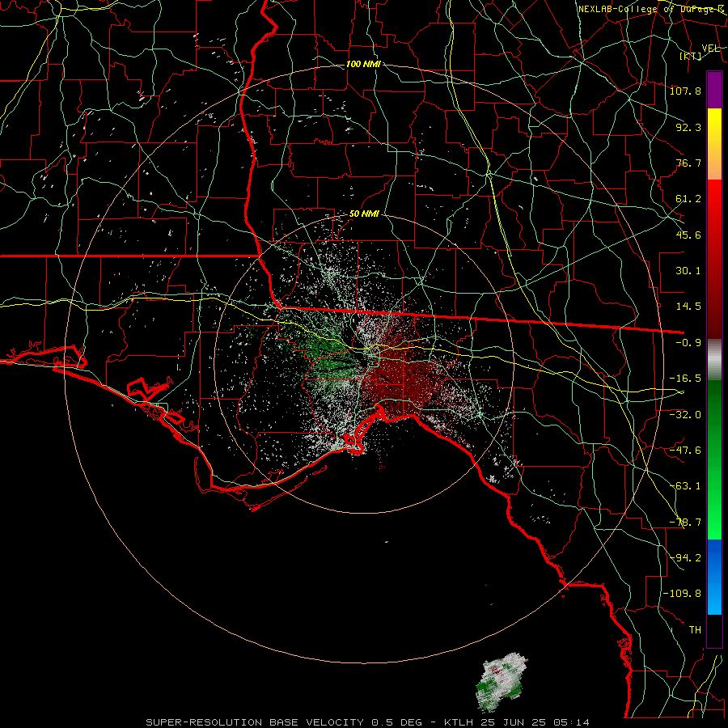Image resolution: width=728 pixels, height=728 pixels.
Task: Click the green segment of the velocity scale
Action: pos(714,459)
